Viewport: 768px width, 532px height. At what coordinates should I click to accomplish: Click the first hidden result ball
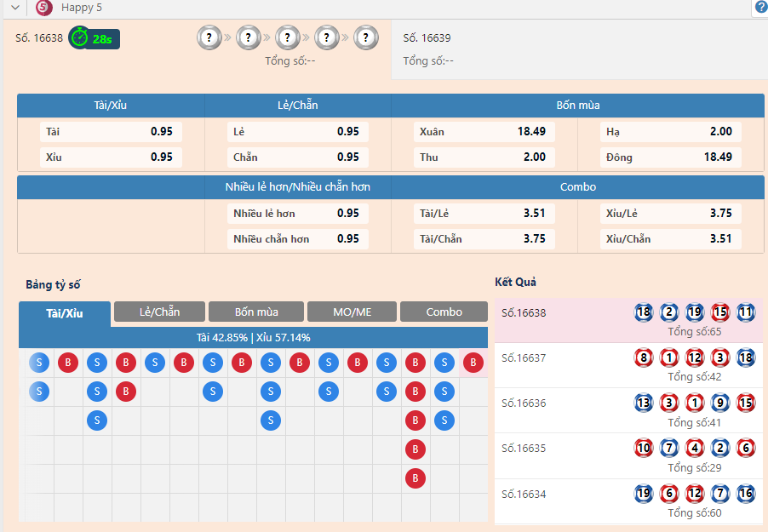click(x=209, y=37)
